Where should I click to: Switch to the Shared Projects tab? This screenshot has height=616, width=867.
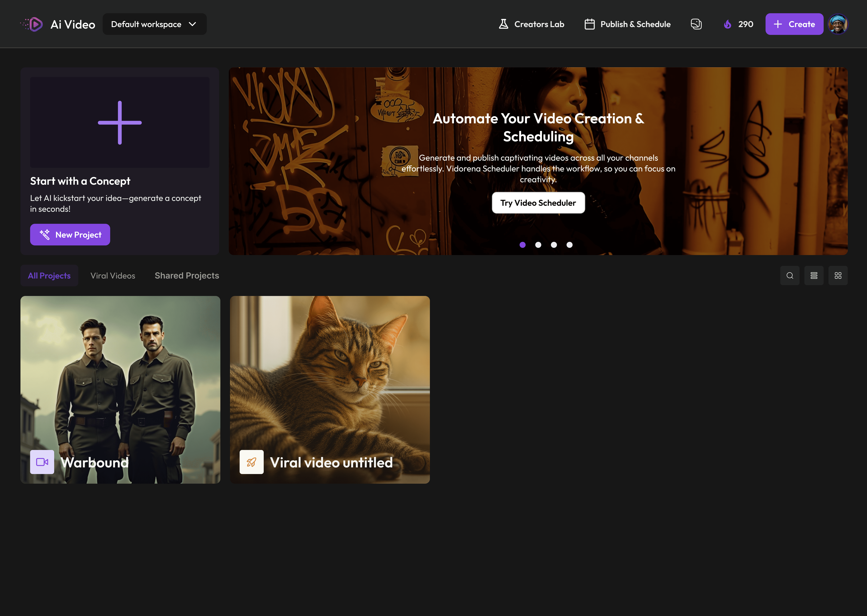[187, 276]
